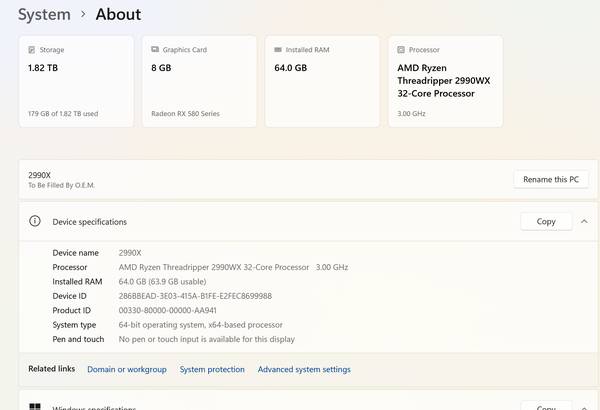This screenshot has width=600, height=410.
Task: Select the 1.82 TB storage value
Action: 43,68
